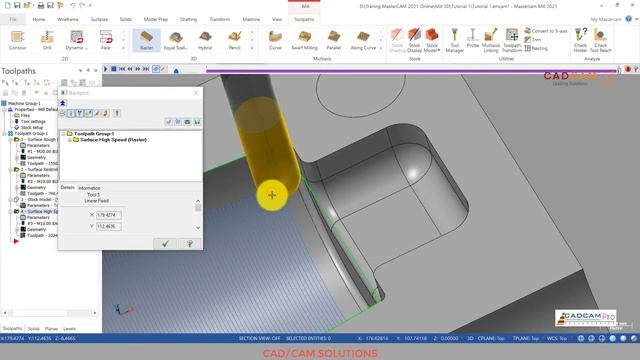This screenshot has height=360, width=640.
Task: Toggle Stock Display
Action: pos(414,40)
